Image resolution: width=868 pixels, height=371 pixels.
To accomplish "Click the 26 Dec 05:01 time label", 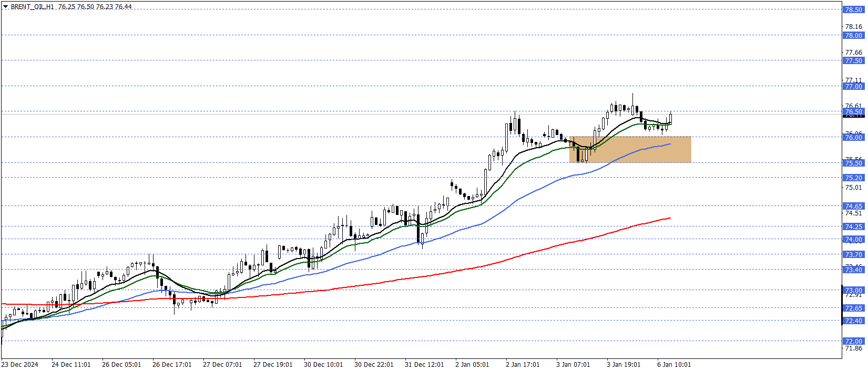I will click(x=121, y=364).
